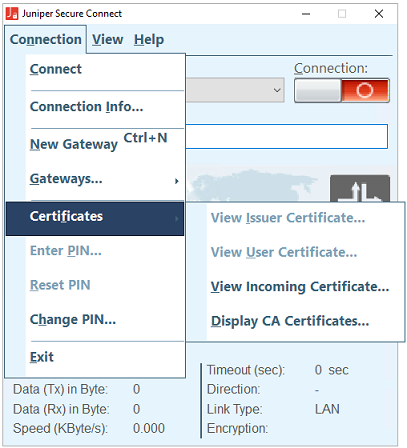Image resolution: width=407 pixels, height=448 pixels.
Task: Select Exit from the Connection menu
Action: 95,357
